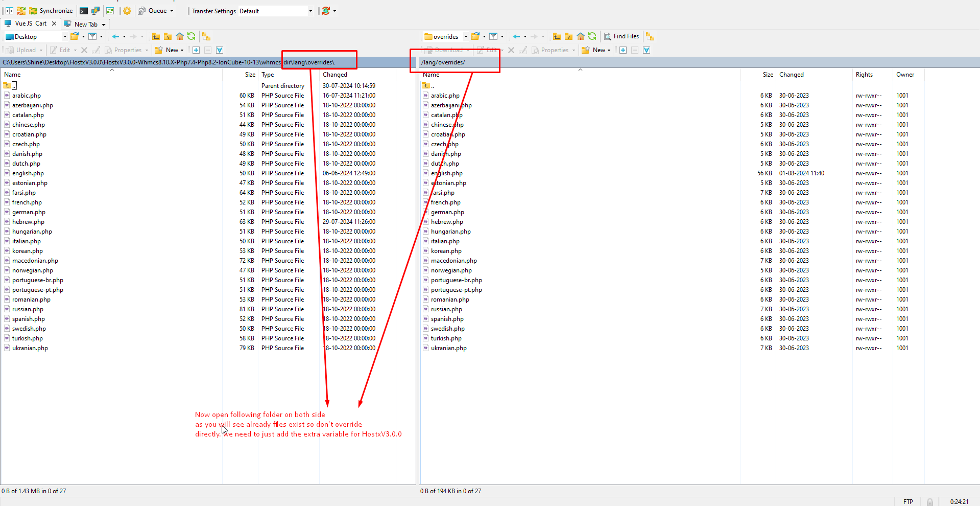
Task: Toggle the remote panel filter icon
Action: pyautogui.click(x=493, y=36)
